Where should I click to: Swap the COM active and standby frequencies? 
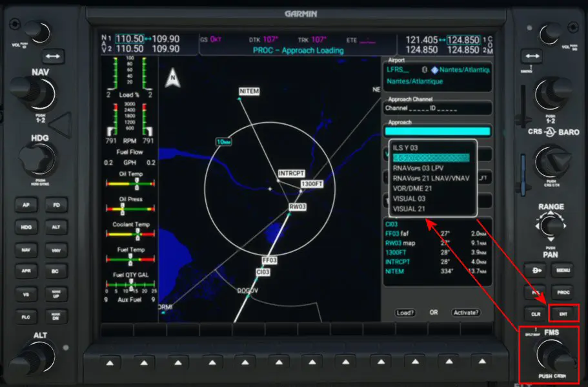point(532,56)
